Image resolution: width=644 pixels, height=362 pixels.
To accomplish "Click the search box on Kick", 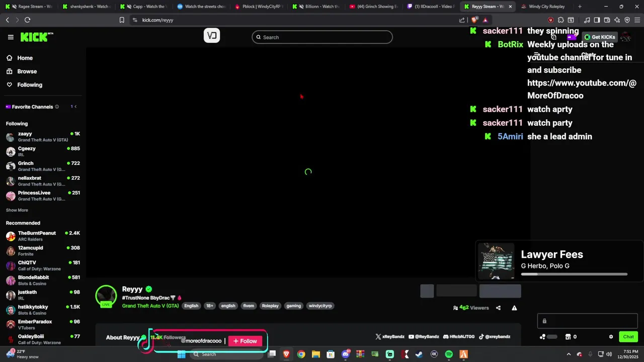I will (x=322, y=37).
